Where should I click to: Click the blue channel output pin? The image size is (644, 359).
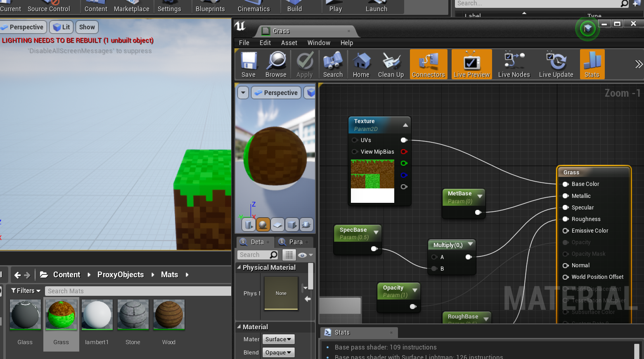point(404,175)
